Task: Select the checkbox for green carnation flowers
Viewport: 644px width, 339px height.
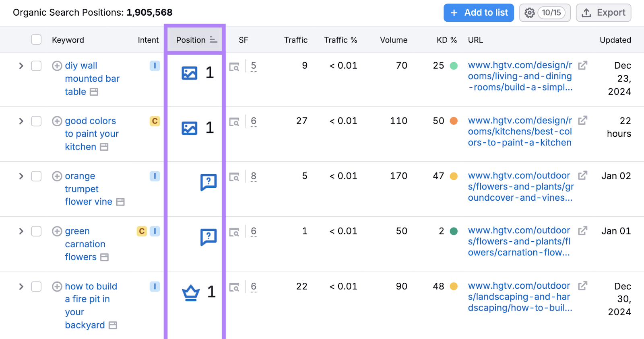Action: click(x=36, y=231)
